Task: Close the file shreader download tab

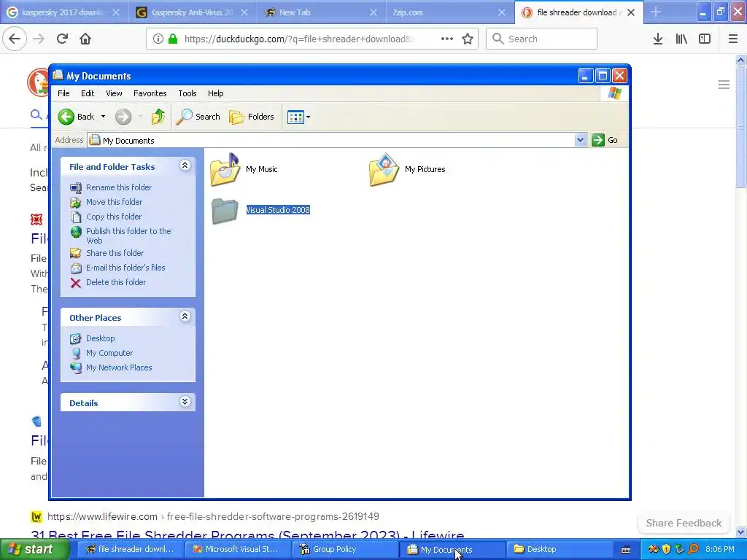Action: 631,12
